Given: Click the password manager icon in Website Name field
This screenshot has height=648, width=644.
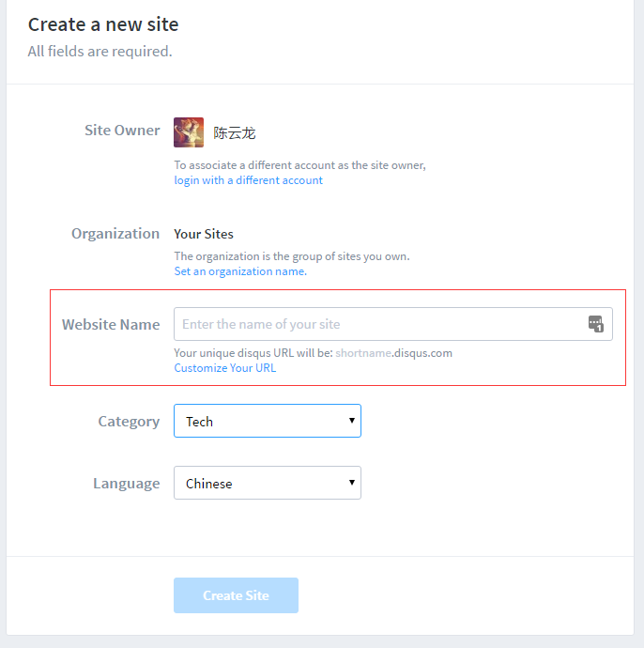Looking at the screenshot, I should 596,324.
